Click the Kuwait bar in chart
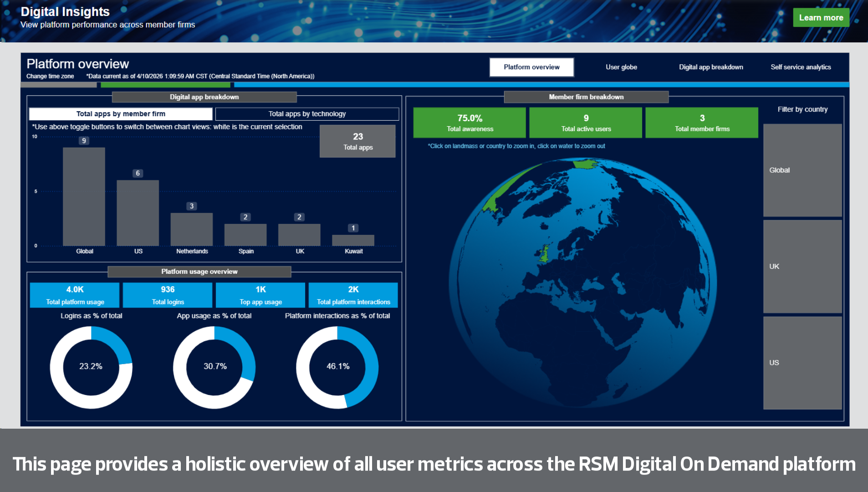Image resolution: width=868 pixels, height=492 pixels. tap(353, 240)
